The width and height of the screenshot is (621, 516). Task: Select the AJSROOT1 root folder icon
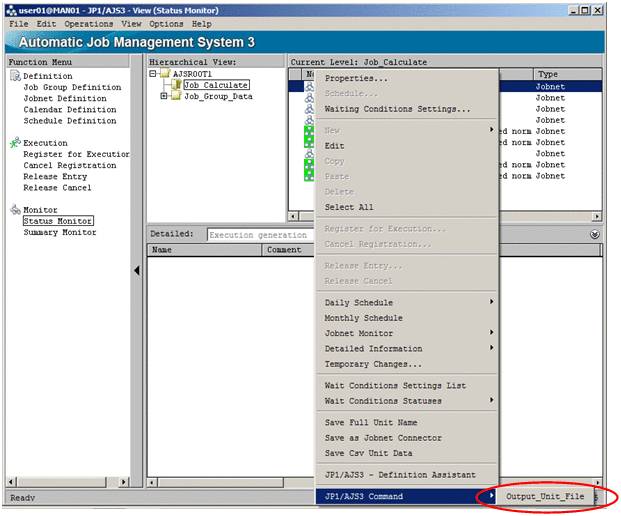164,74
